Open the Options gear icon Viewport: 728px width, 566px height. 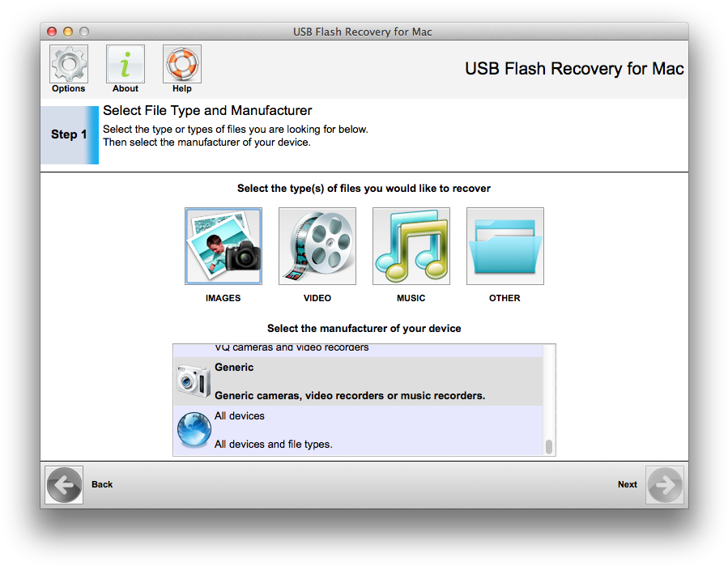[x=69, y=64]
